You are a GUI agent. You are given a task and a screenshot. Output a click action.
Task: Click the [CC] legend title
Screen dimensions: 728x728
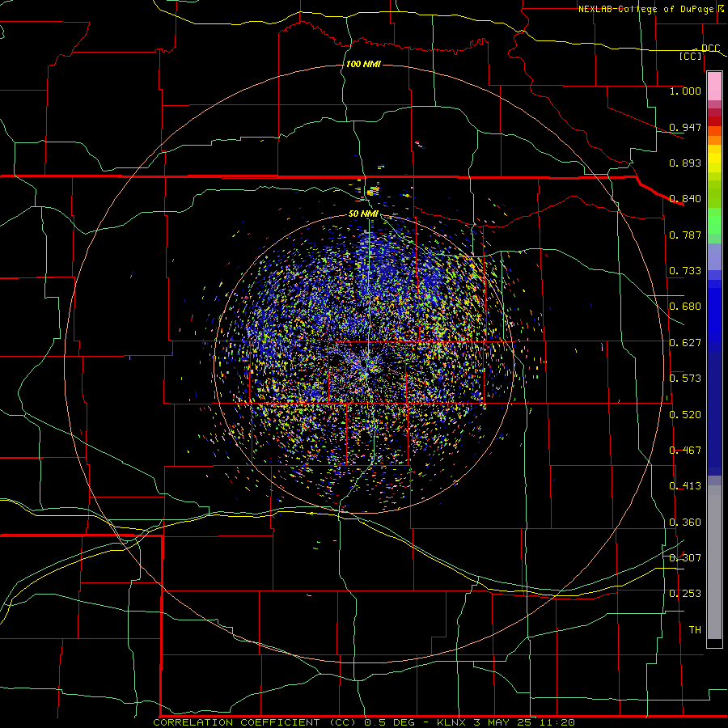point(691,56)
